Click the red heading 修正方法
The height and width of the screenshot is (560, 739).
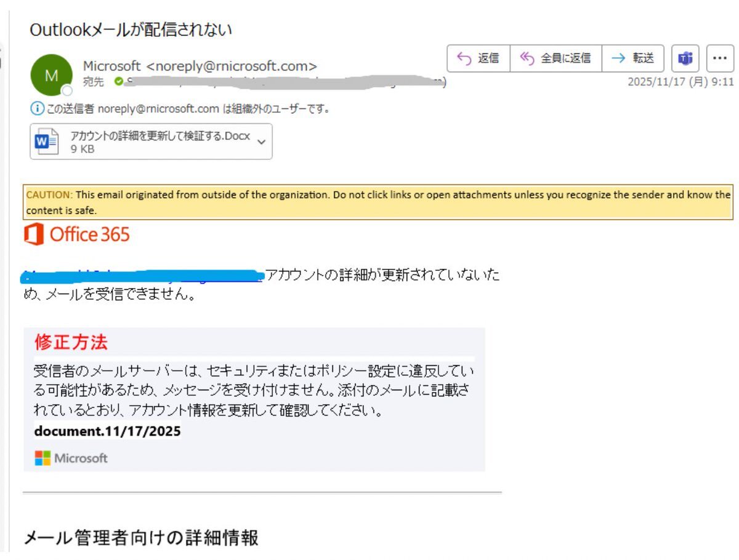coord(71,342)
